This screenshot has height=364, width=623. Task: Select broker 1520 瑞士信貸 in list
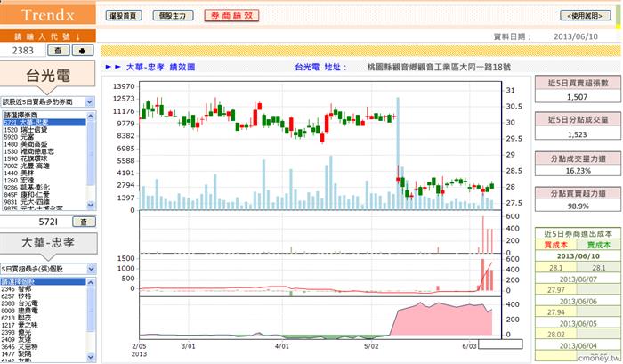coord(44,130)
